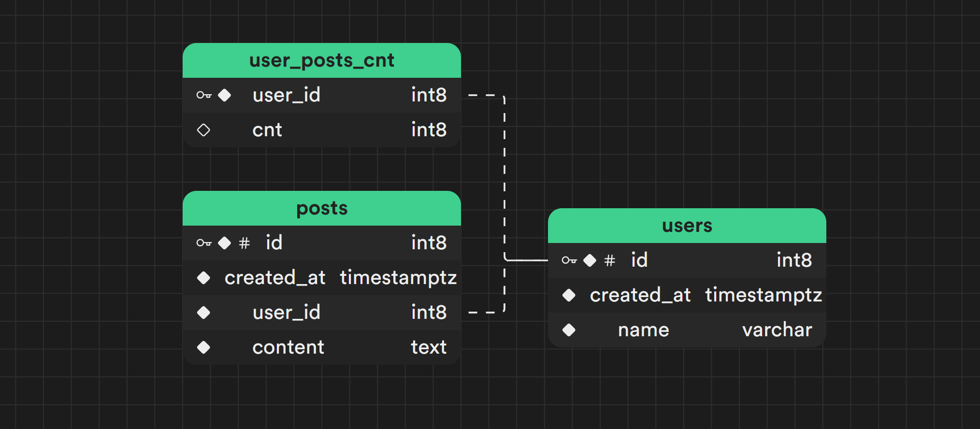Viewport: 980px width, 429px height.
Task: Click int8 type of users id
Action: [794, 260]
